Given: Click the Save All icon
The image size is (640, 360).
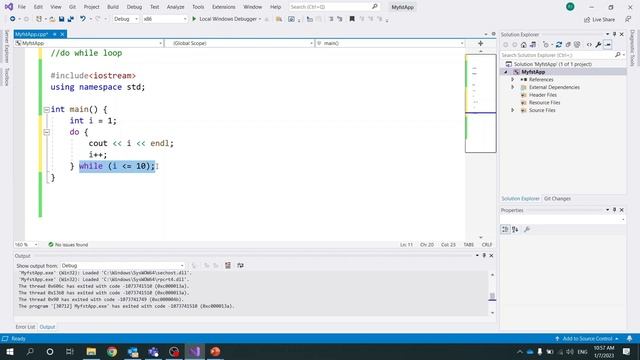Looking at the screenshot, I should (71, 19).
